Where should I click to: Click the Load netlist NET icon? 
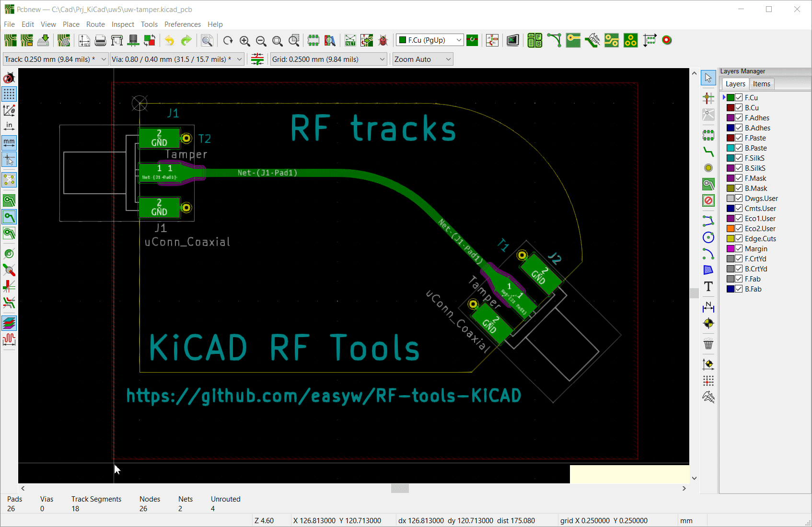(x=350, y=41)
